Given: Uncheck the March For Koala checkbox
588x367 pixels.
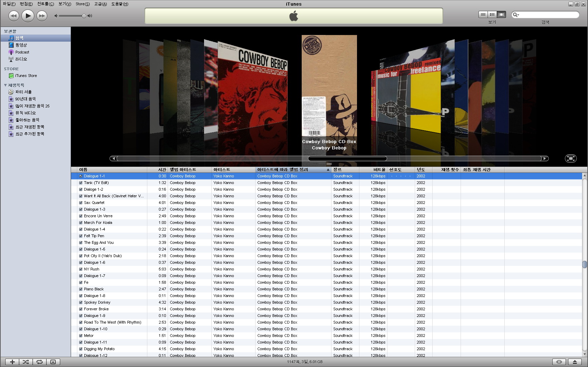Looking at the screenshot, I should tap(81, 223).
